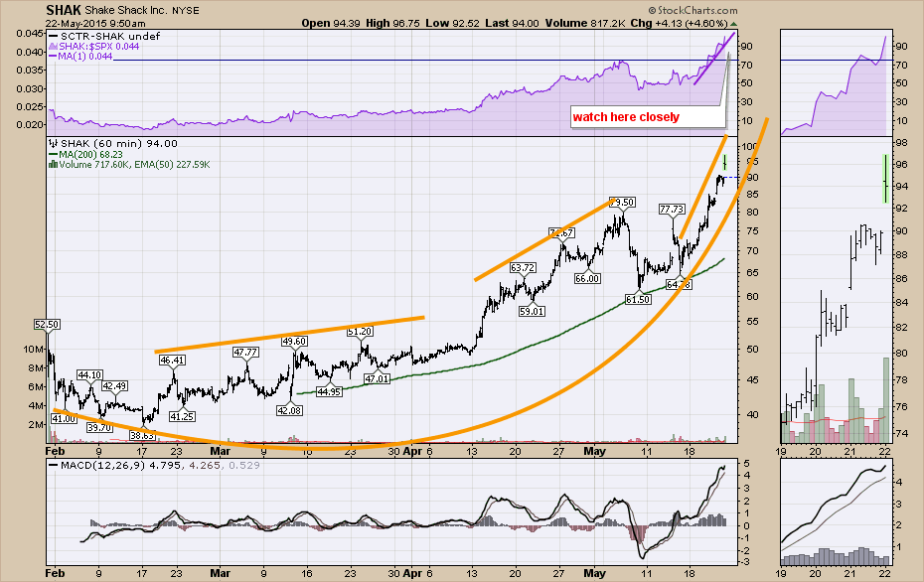The height and width of the screenshot is (582, 924).
Task: Click the 42.49 price label
Action: tap(114, 385)
